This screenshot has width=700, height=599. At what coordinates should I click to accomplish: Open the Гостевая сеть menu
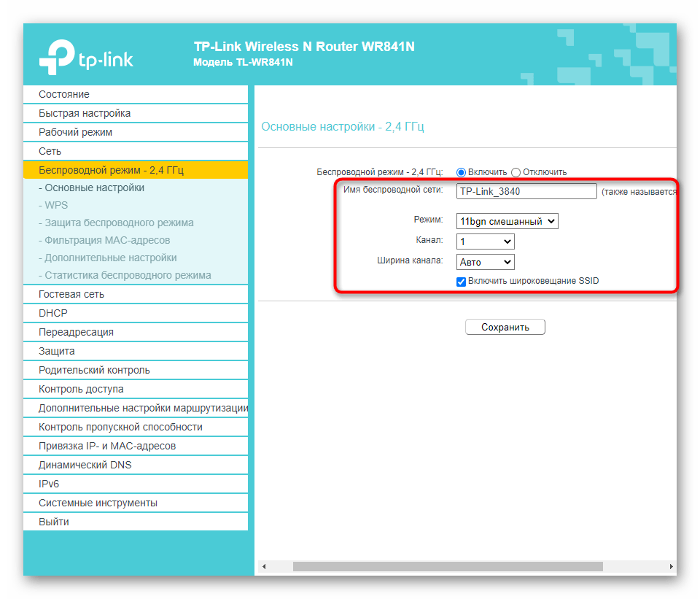[71, 295]
